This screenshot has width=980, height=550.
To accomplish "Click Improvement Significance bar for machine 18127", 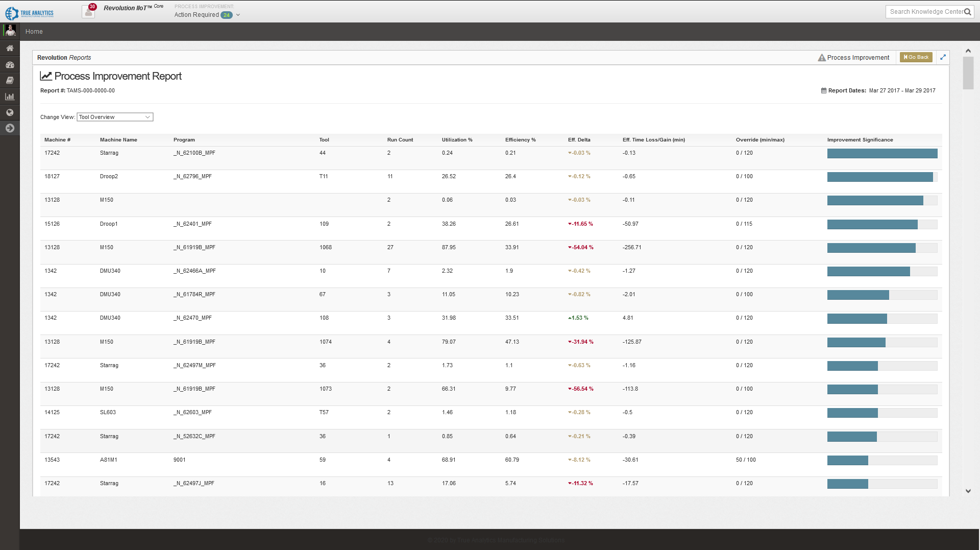I will (x=881, y=177).
